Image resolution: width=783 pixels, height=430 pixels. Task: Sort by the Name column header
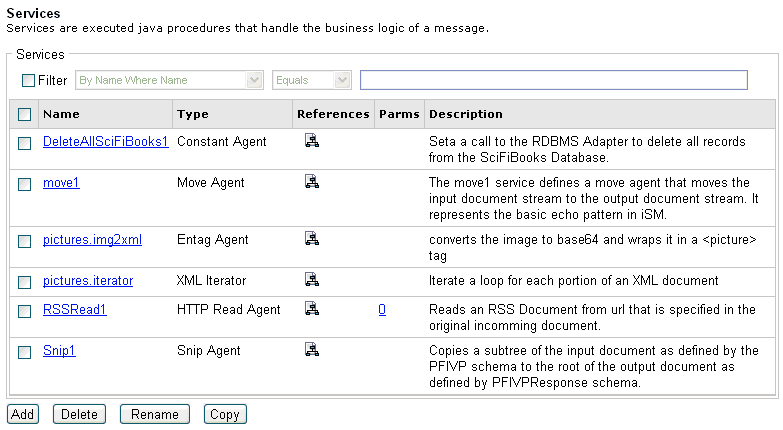(x=61, y=114)
